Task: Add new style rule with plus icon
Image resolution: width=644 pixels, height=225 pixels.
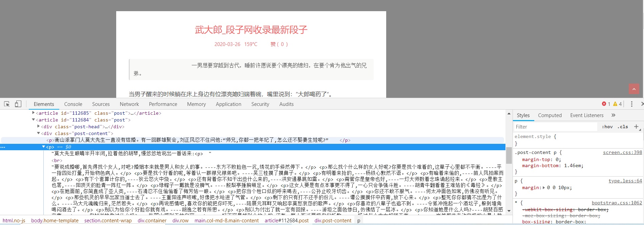Action: pos(636,127)
